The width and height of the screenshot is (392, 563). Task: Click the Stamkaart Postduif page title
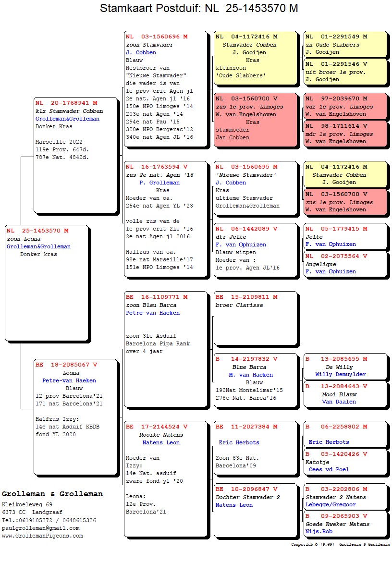click(x=199, y=9)
